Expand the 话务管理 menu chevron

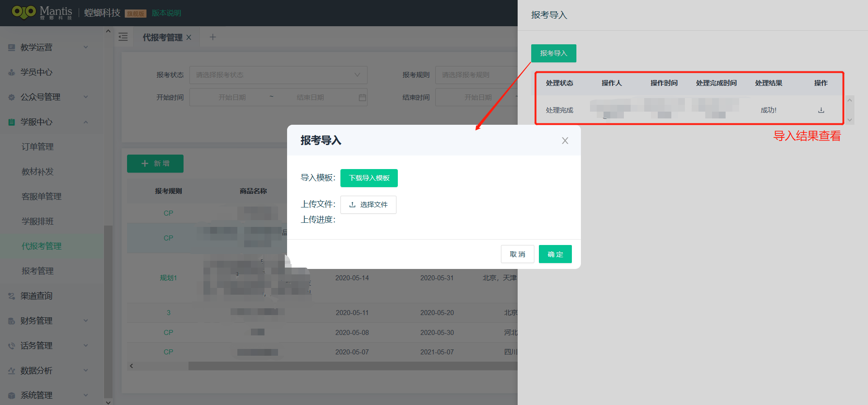click(86, 346)
